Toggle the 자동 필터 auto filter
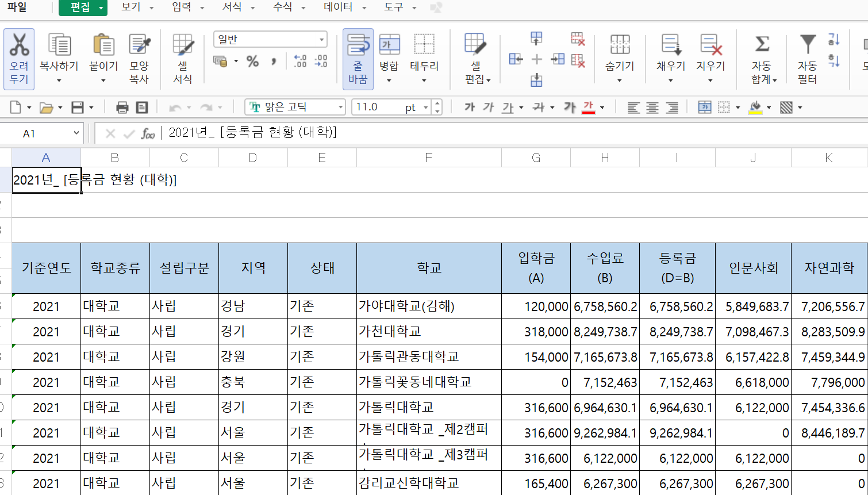Screen dimensions: 868x495 (808, 59)
